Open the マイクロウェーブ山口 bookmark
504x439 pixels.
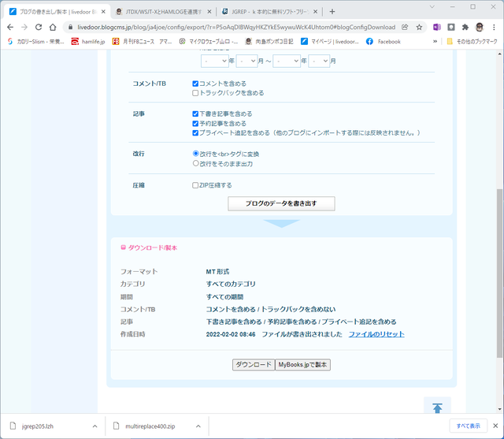pyautogui.click(x=209, y=42)
